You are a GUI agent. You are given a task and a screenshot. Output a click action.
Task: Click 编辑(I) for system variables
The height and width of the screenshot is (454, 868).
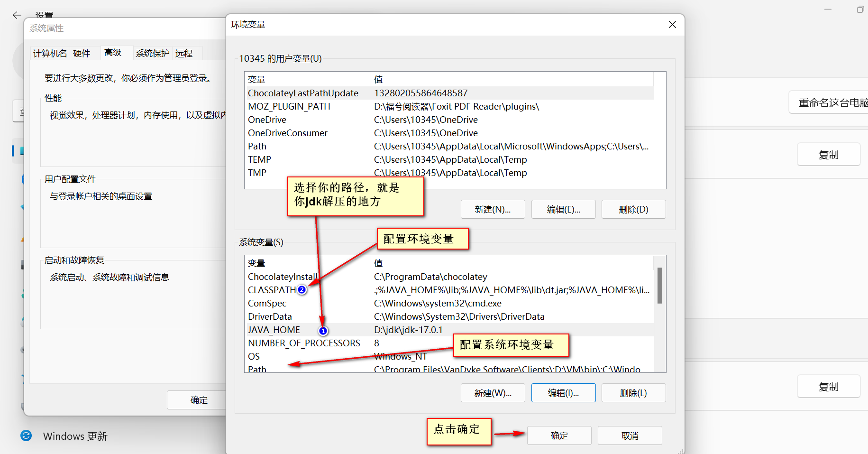563,393
